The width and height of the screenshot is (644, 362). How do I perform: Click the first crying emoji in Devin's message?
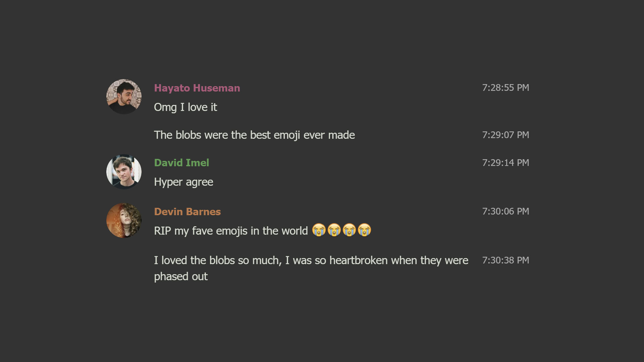point(319,230)
